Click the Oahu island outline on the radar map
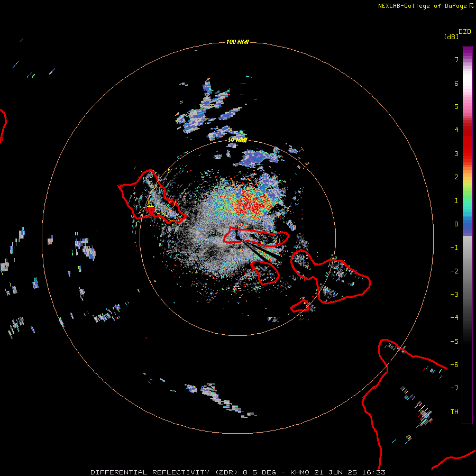Viewport: 476px width, 476px height. (152, 197)
